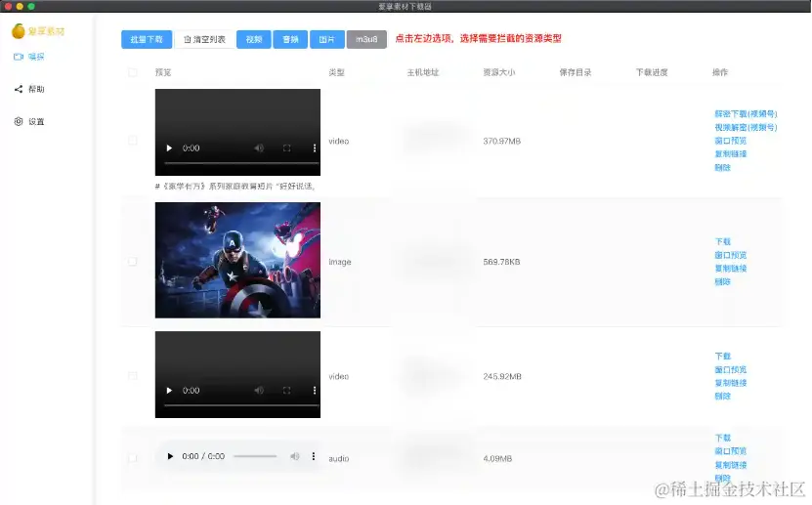Fullscreen the 370.97MB video preview
This screenshot has width=812, height=505.
point(287,147)
